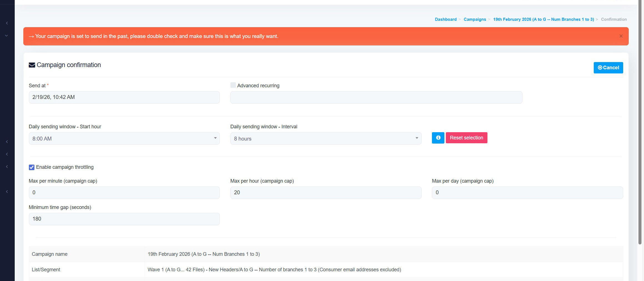
Task: Expand sidebar chevron level with Max per minute field
Action: pos(7,191)
